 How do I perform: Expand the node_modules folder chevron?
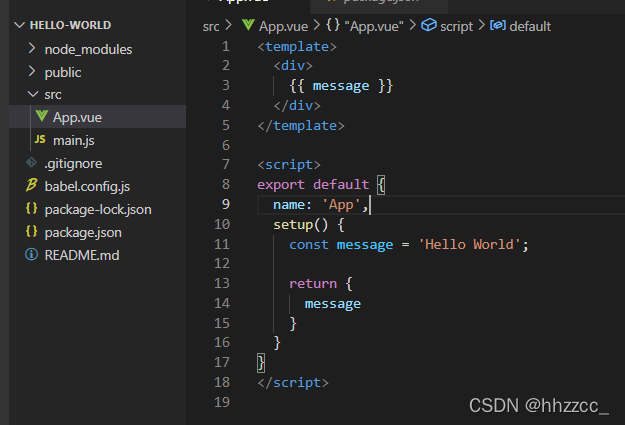coord(32,49)
